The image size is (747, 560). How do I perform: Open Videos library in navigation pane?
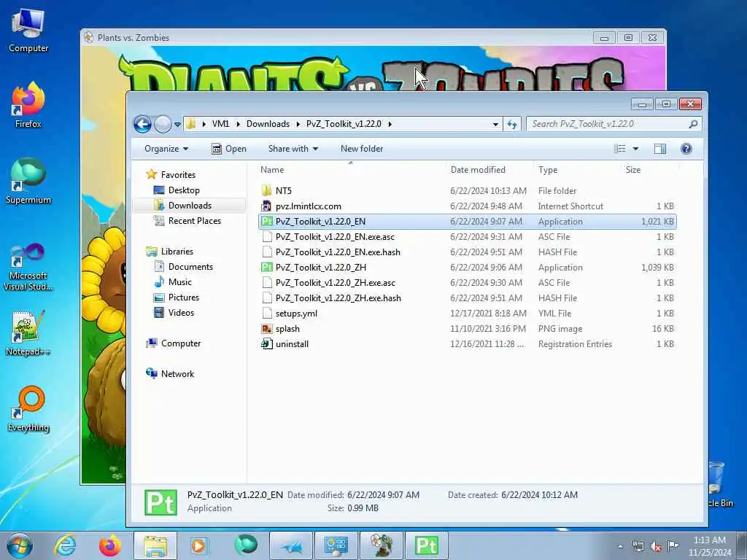181,312
